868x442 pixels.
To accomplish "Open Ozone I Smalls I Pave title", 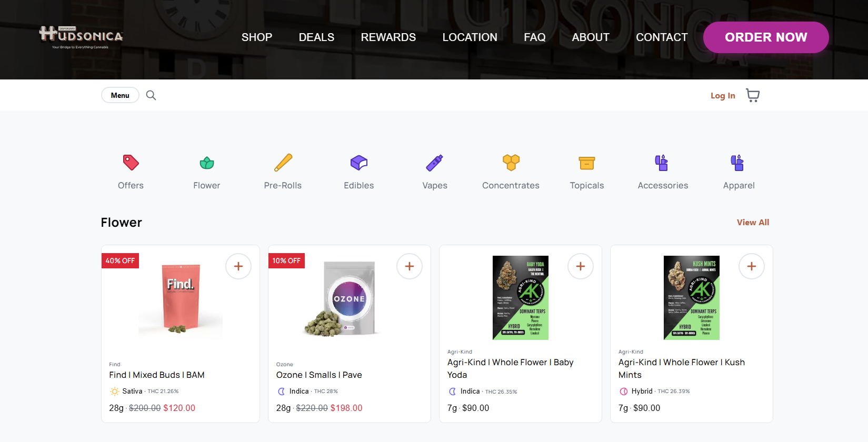I will click(x=319, y=375).
